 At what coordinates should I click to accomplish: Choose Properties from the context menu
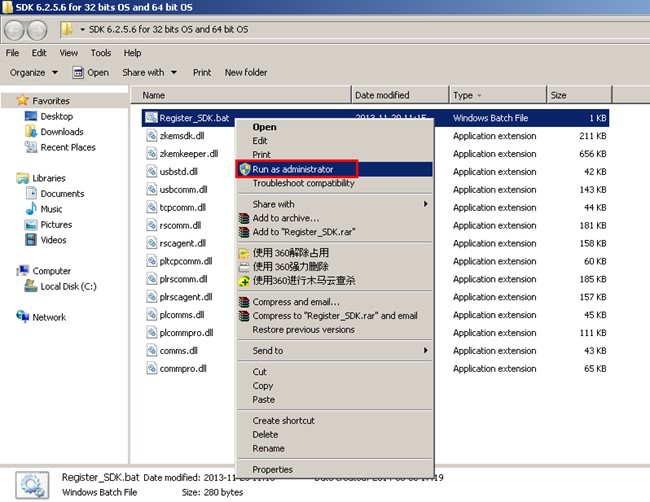[272, 469]
